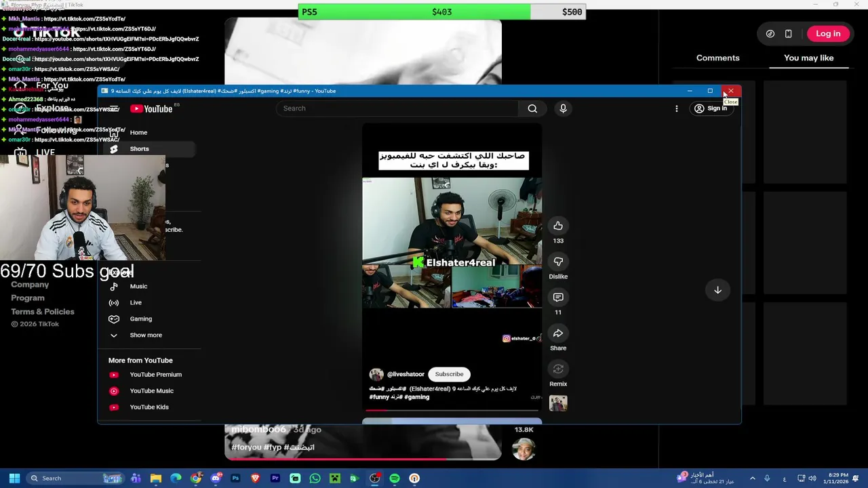Viewport: 868px width, 488px height.
Task: Open OBS Studio from taskbar
Action: (374, 479)
